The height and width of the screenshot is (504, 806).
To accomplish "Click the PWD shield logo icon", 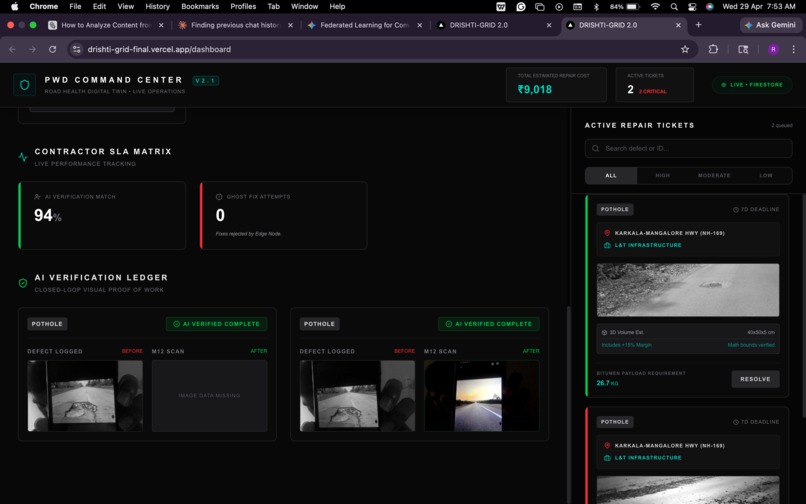I will [24, 85].
